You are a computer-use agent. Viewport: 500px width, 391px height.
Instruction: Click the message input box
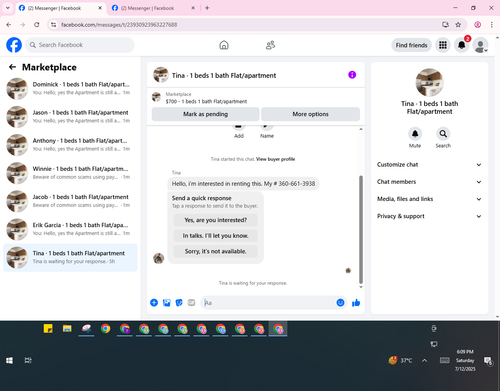coord(268,303)
